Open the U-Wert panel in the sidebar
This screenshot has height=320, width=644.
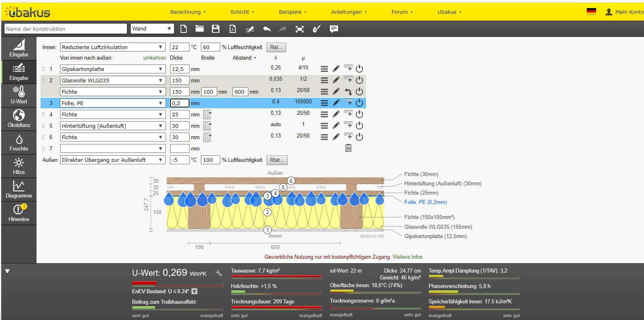(x=19, y=95)
